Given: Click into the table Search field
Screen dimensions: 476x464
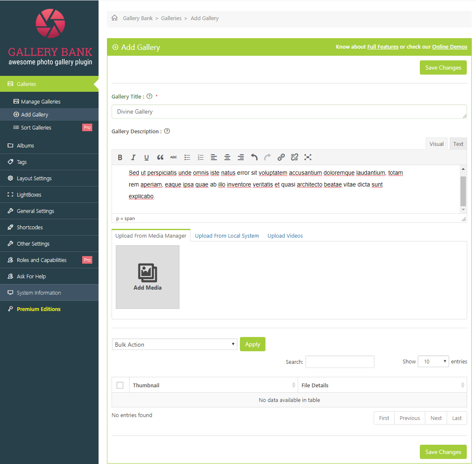Looking at the screenshot, I should (340, 362).
